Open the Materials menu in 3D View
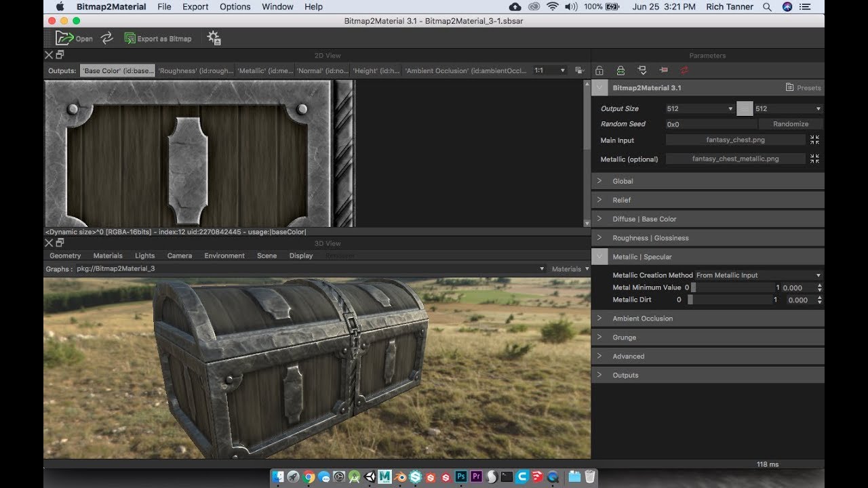 coord(108,256)
